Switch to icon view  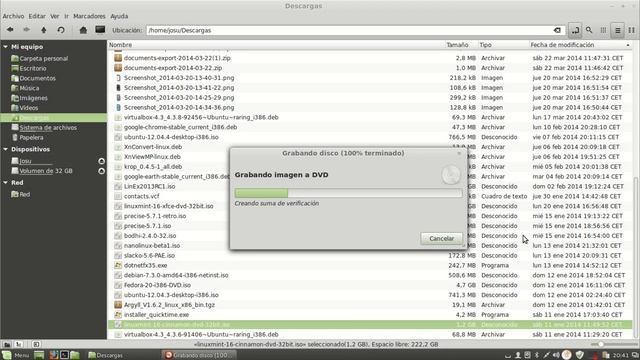pos(603,30)
